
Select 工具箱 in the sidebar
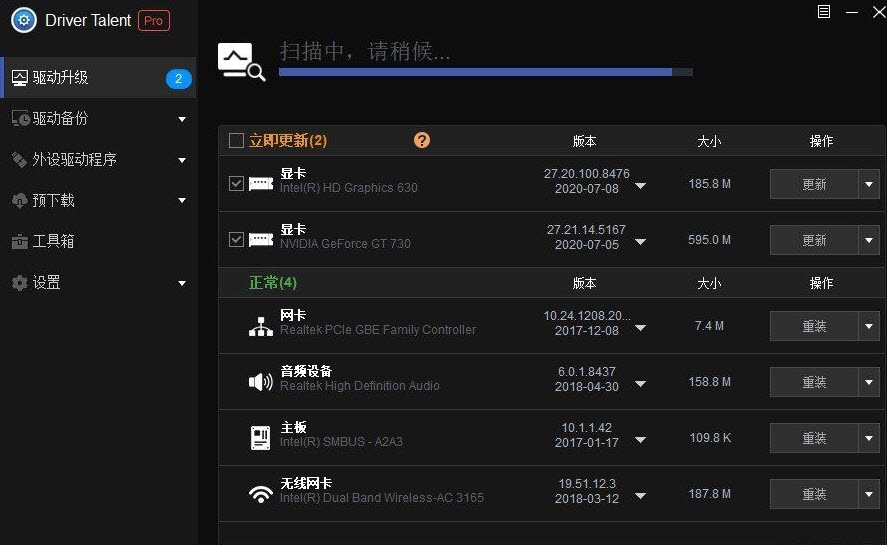tap(98, 242)
